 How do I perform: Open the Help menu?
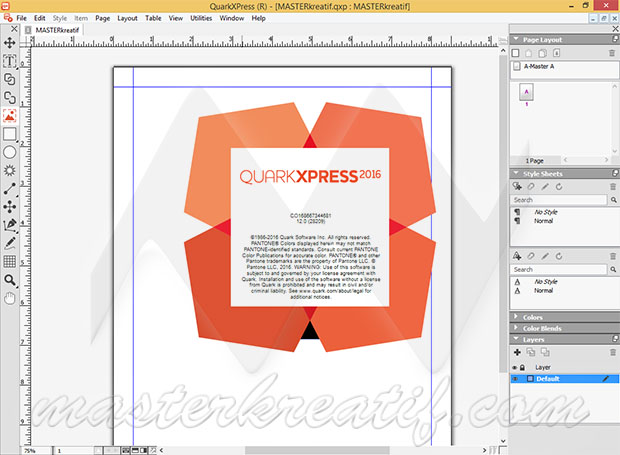tap(258, 18)
